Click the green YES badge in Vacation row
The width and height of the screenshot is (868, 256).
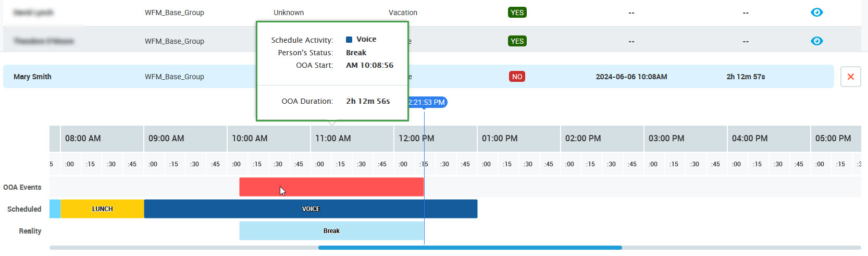[517, 13]
